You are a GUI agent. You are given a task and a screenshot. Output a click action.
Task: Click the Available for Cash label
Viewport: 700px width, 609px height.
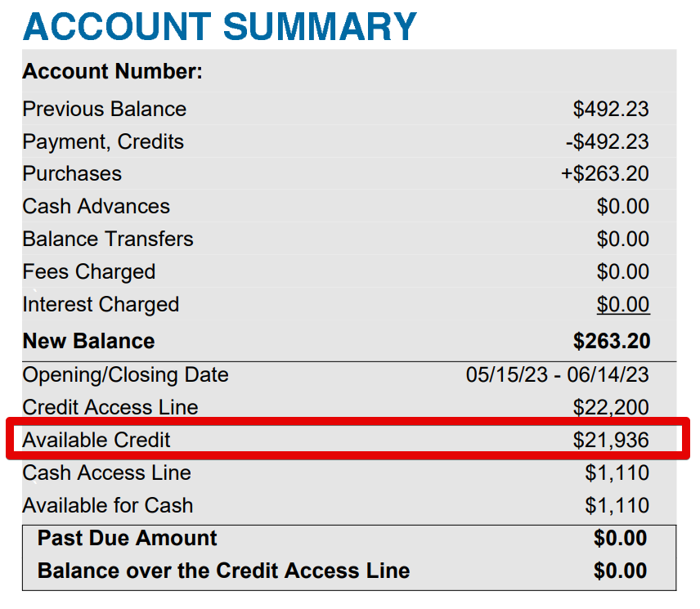108,505
